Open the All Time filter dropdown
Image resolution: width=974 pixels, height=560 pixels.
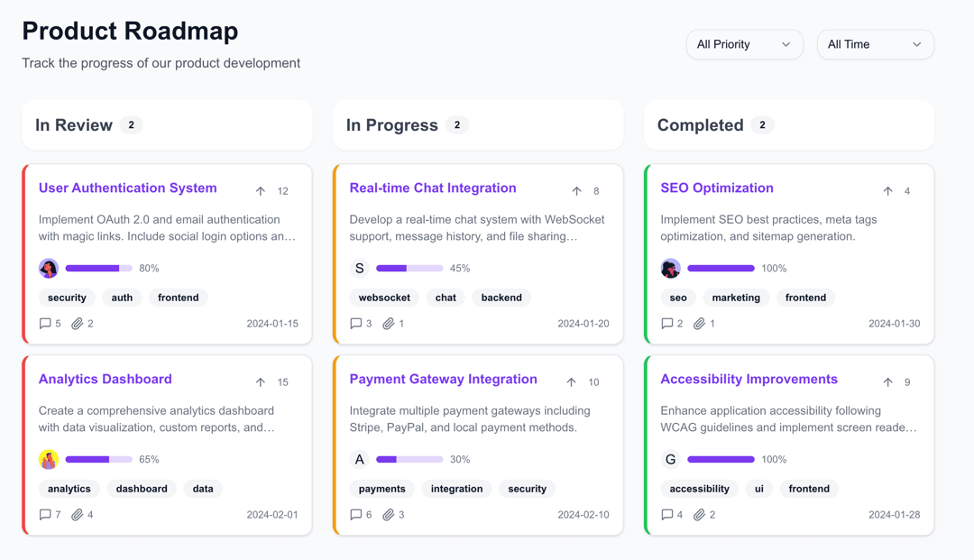click(874, 44)
